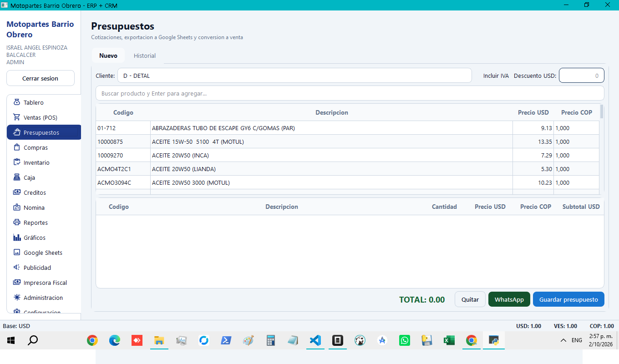Open Impresora Fiscal settings
619x364 pixels.
[x=44, y=283]
